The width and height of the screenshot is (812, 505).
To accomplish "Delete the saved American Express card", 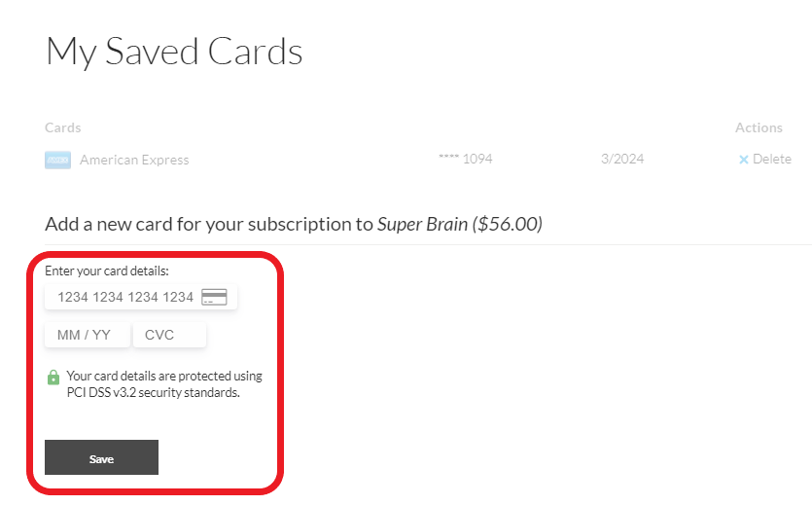I will coord(771,160).
